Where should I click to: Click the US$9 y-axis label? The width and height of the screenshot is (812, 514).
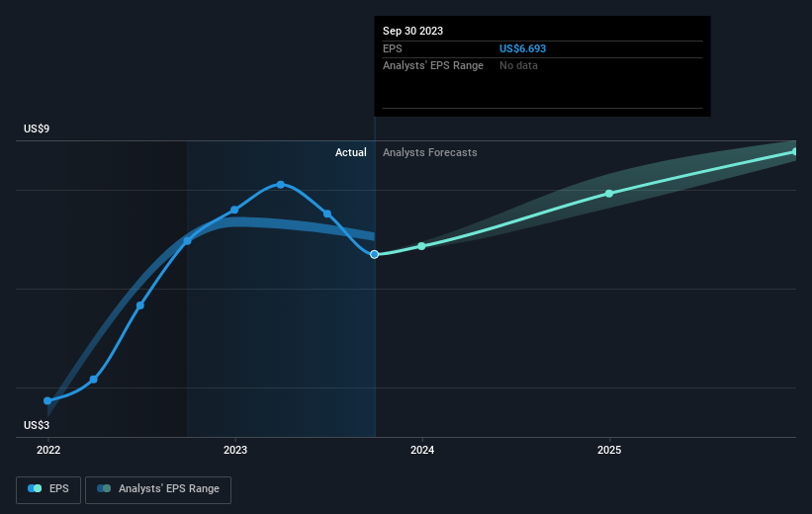(x=37, y=128)
